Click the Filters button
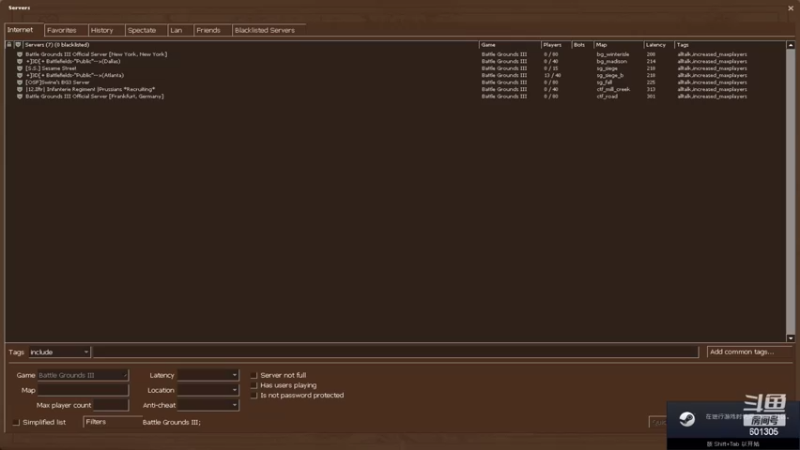This screenshot has height=450, width=800. coord(111,422)
